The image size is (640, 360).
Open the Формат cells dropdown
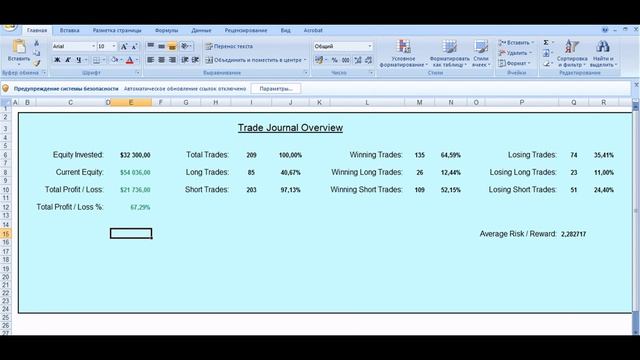coord(514,63)
